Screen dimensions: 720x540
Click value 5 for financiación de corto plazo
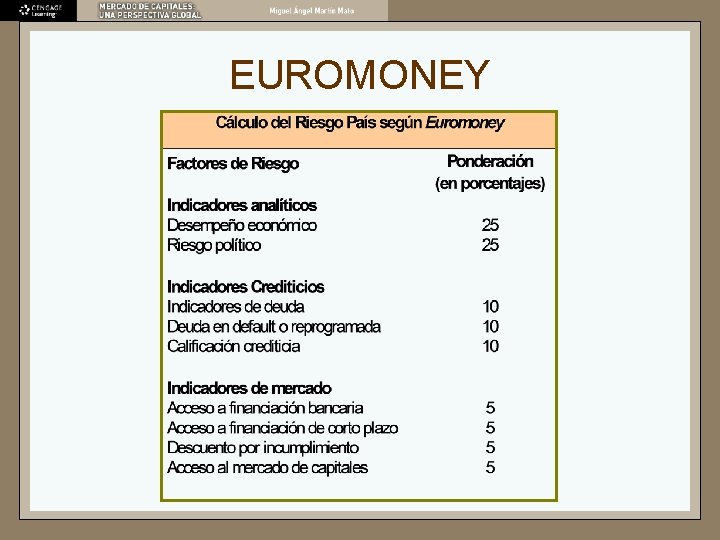tap(490, 428)
